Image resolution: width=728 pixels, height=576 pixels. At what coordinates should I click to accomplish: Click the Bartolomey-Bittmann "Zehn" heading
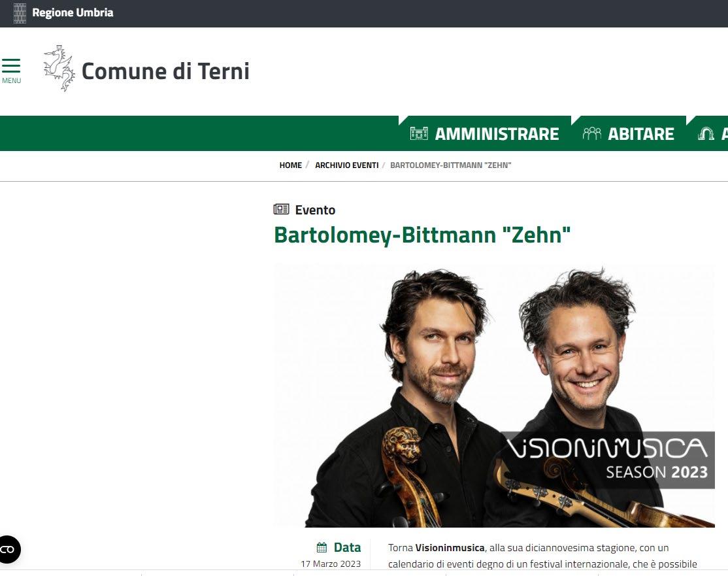pos(422,235)
